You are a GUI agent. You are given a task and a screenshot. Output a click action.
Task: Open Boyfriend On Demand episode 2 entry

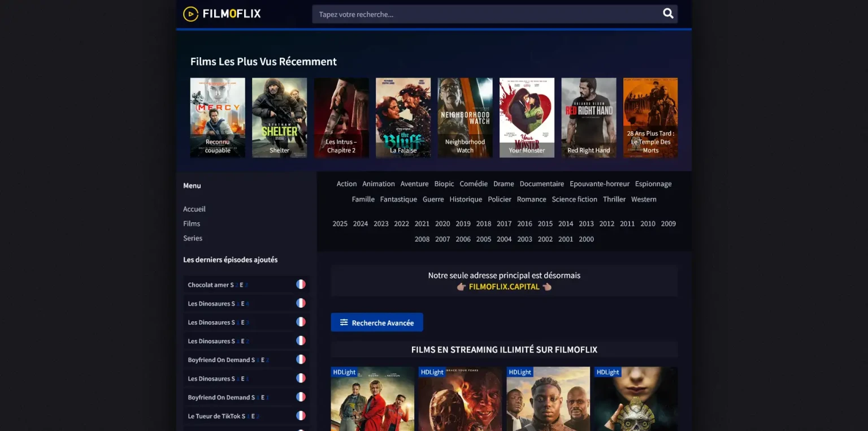coord(246,360)
